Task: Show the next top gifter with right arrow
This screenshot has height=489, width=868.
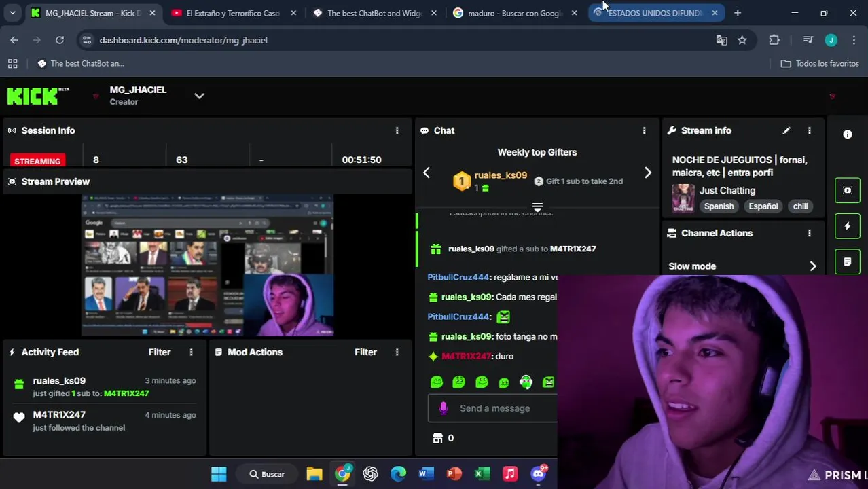Action: [x=647, y=173]
